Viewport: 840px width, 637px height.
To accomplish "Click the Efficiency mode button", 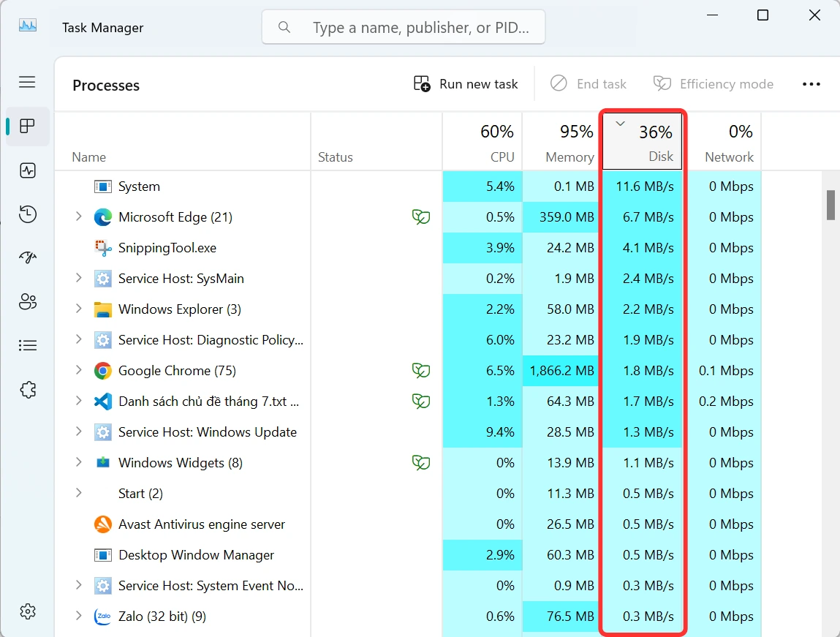I will click(713, 84).
